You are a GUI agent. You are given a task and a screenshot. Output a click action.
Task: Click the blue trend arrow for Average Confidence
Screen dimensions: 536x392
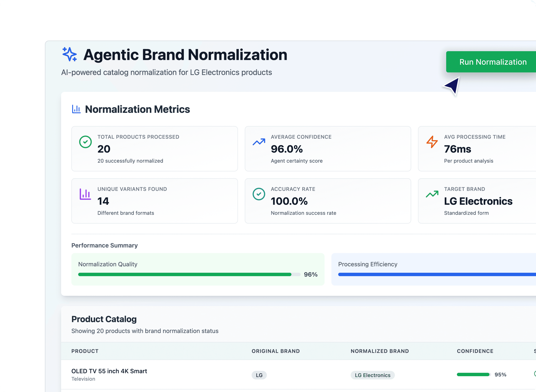(x=259, y=142)
